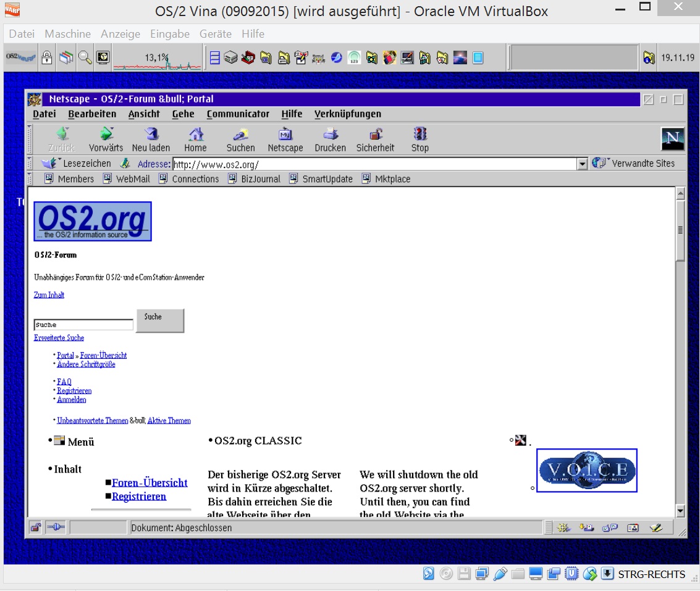The image size is (700, 591).
Task: Go to Home page in Netscape
Action: (x=195, y=140)
